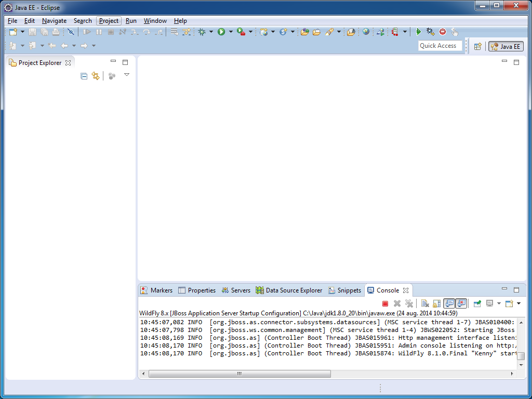Switch to the Servers tab
This screenshot has height=399, width=532.
(x=236, y=290)
